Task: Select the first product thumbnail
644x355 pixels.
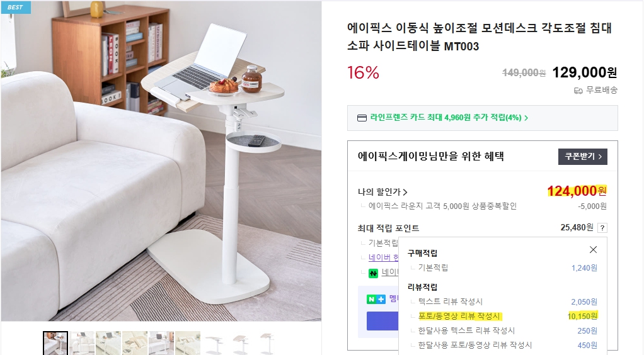Action: [x=55, y=343]
